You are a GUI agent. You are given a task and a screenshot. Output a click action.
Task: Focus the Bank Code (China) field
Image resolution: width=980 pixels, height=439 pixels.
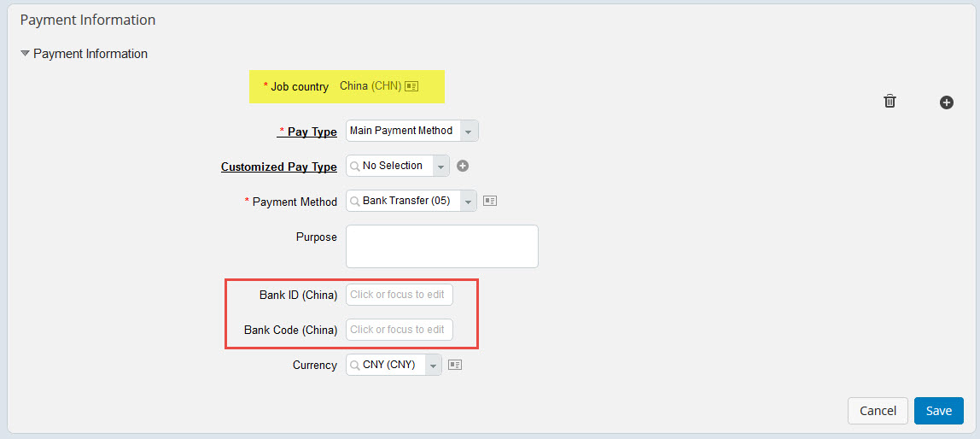coord(400,330)
